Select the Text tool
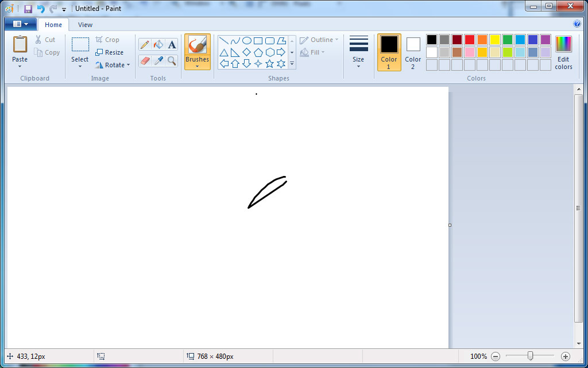588x368 pixels. pos(172,45)
